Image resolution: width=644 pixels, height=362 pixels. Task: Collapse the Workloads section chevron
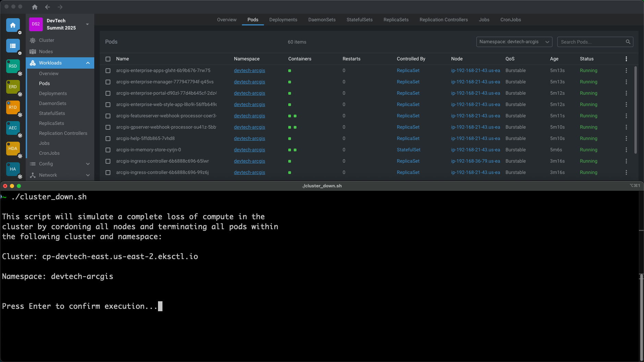click(x=88, y=63)
